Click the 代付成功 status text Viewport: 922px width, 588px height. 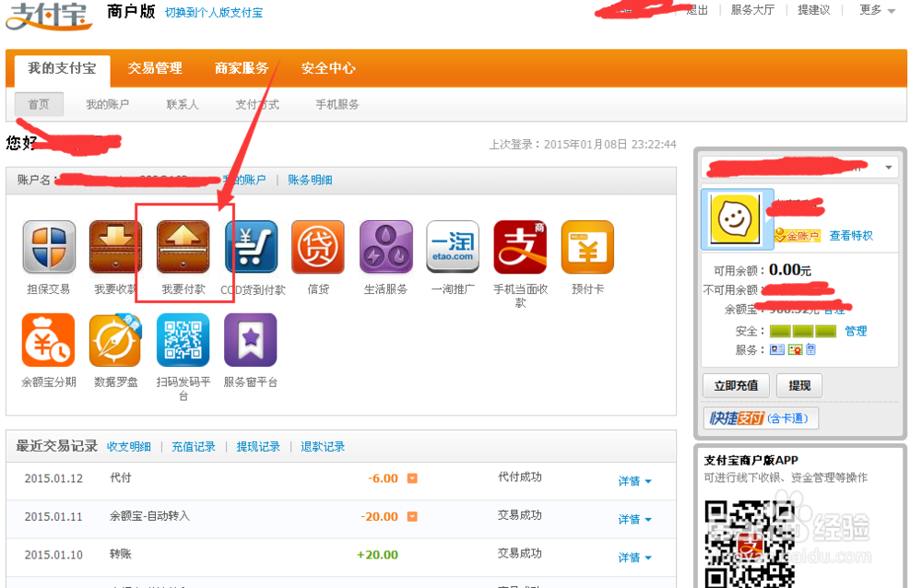pyautogui.click(x=520, y=476)
